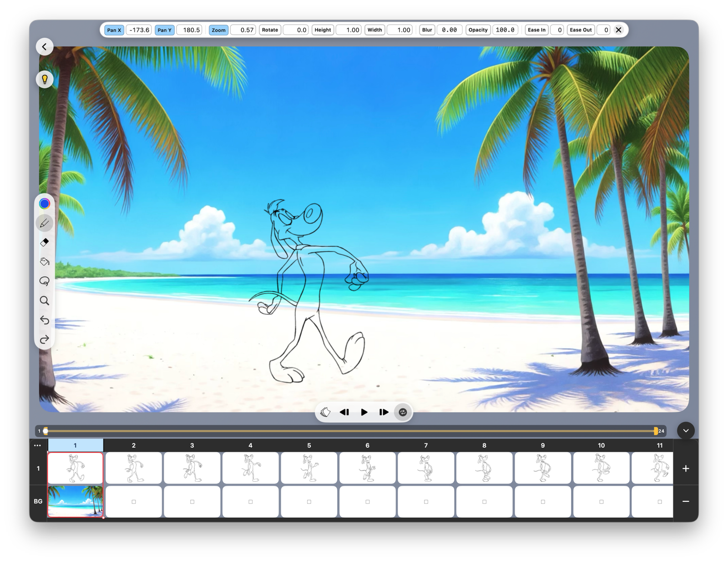Select the BG layer label
This screenshot has height=561, width=728.
coord(38,501)
